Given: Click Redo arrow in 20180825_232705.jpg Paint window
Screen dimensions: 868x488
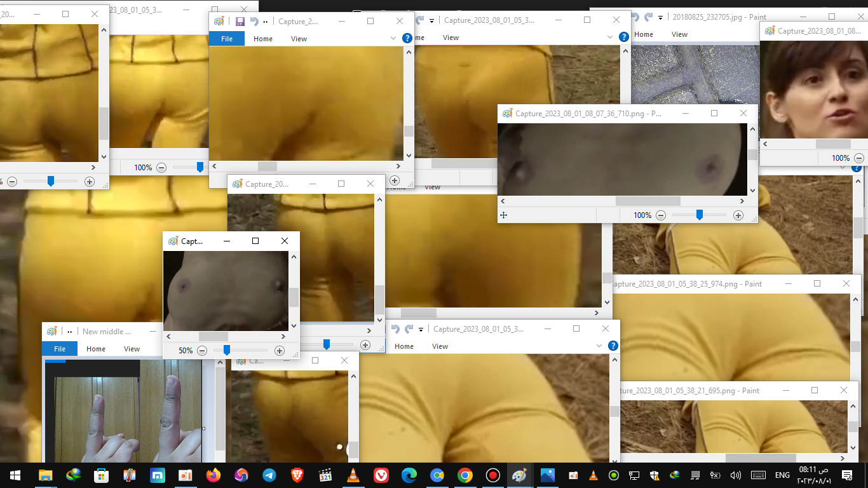Looking at the screenshot, I should point(648,17).
